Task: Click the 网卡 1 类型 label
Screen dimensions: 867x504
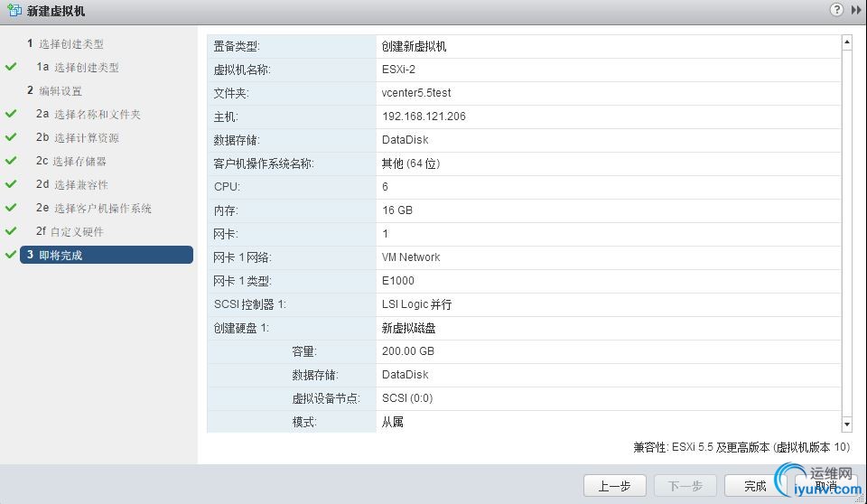Action: pos(242,281)
